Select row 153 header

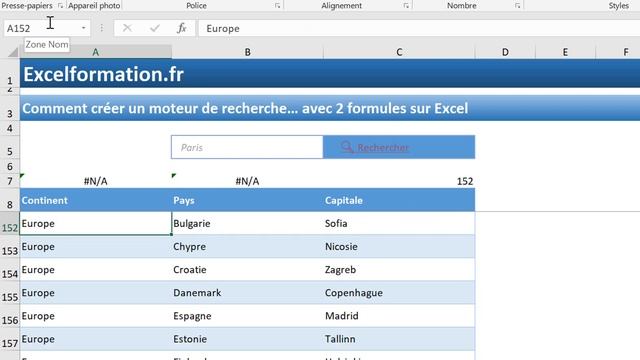(x=10, y=247)
